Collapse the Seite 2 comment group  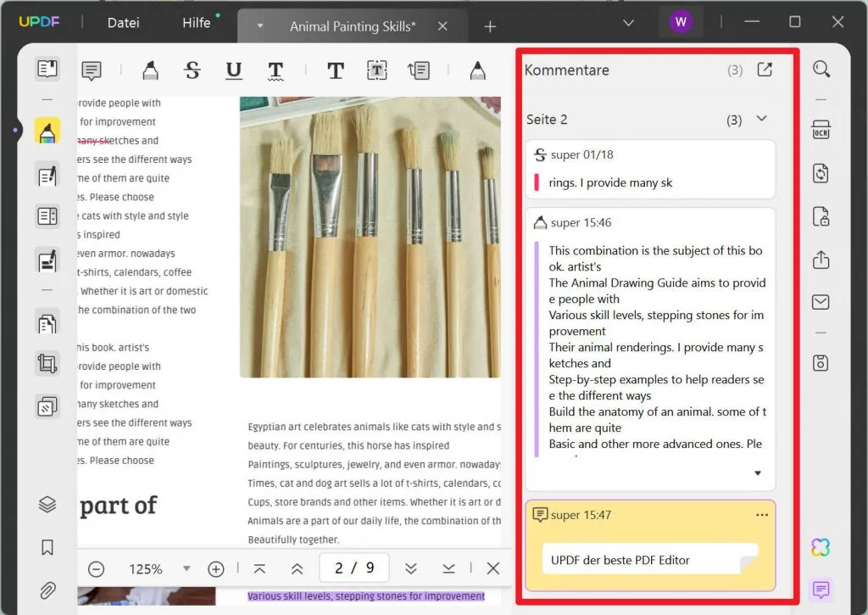pos(761,120)
